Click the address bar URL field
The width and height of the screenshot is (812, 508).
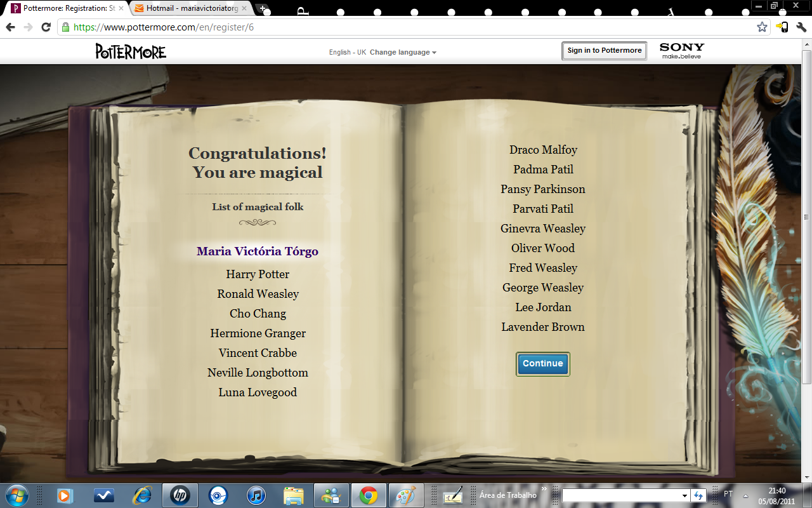[412, 27]
